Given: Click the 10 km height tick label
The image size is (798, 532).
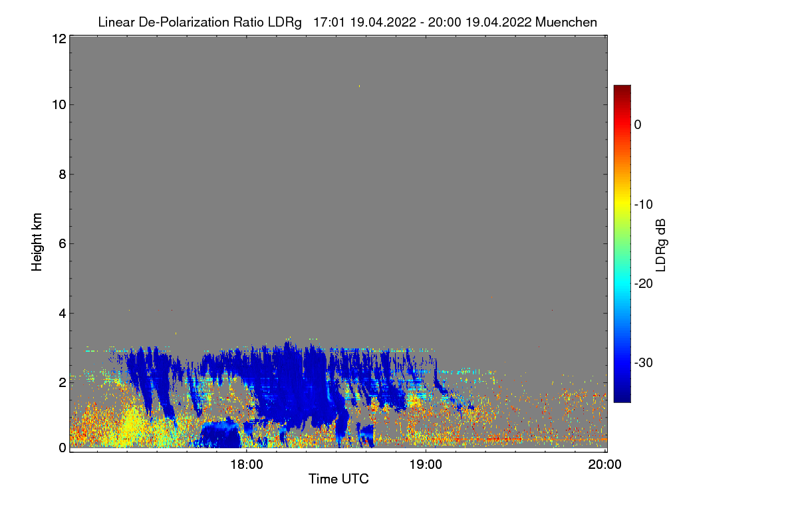Looking at the screenshot, I should 58,104.
